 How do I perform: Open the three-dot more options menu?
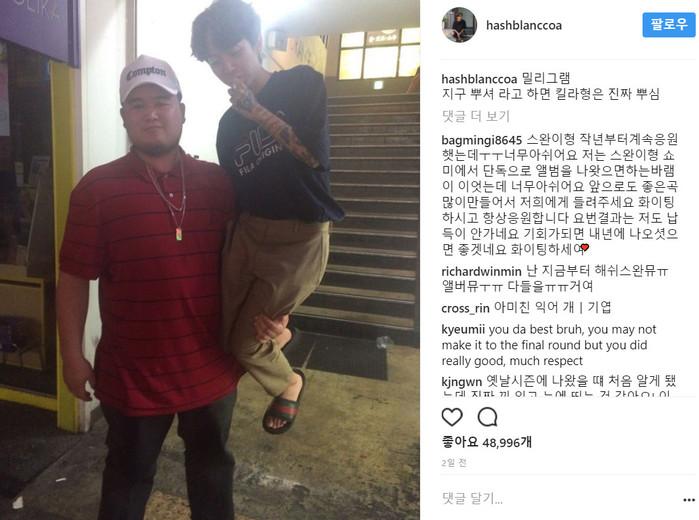pyautogui.click(x=689, y=500)
